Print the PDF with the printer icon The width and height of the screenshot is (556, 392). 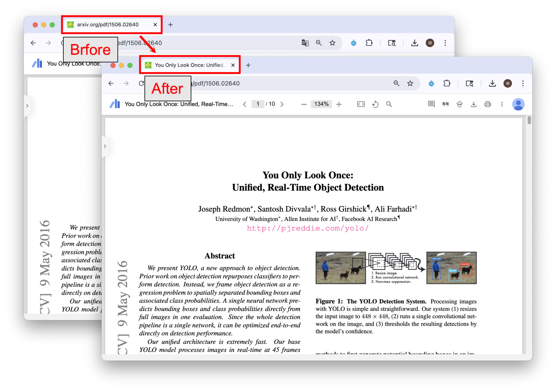click(488, 104)
